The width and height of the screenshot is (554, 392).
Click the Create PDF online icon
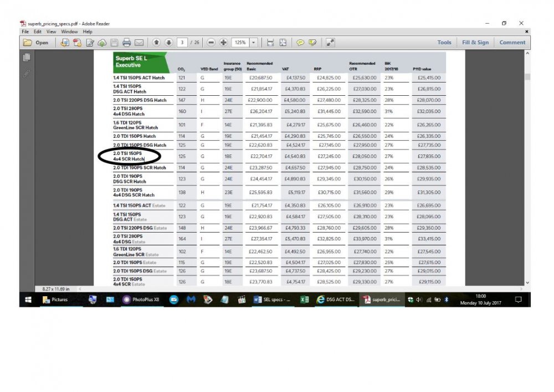coord(65,43)
